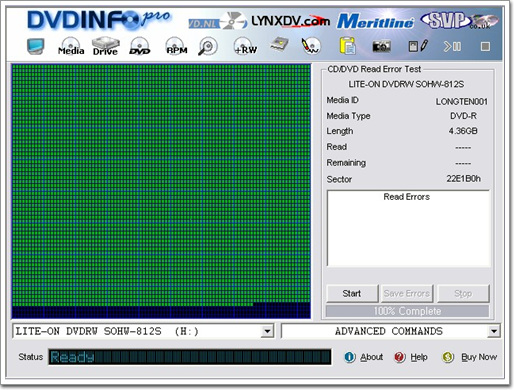This screenshot has height=390, width=514.
Task: Open the Meritline sponsor banner
Action: [375, 21]
